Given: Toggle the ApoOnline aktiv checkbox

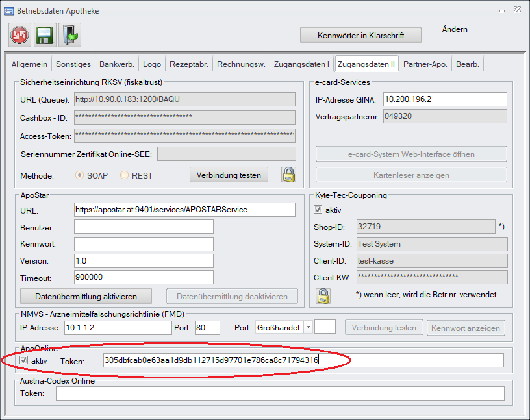Looking at the screenshot, I should [25, 360].
